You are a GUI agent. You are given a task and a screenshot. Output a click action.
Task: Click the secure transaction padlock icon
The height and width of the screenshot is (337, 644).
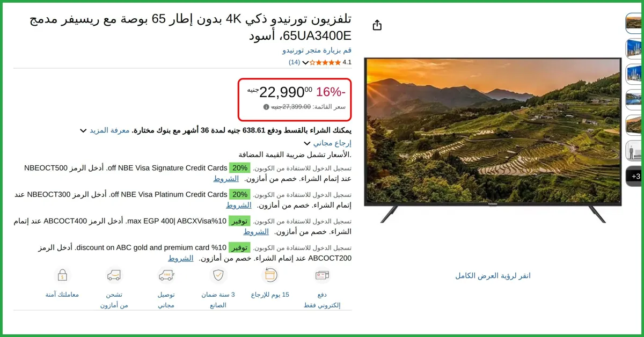click(62, 275)
